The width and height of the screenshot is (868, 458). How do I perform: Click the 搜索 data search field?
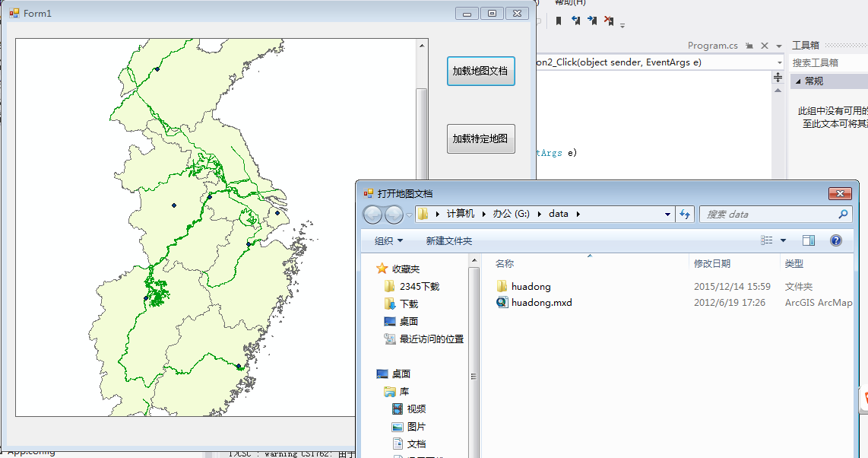pos(768,214)
